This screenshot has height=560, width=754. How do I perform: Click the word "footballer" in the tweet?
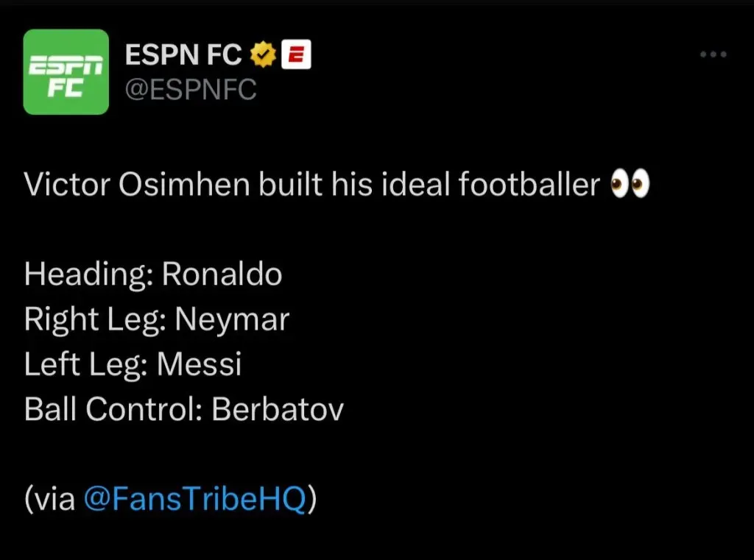[529, 185]
